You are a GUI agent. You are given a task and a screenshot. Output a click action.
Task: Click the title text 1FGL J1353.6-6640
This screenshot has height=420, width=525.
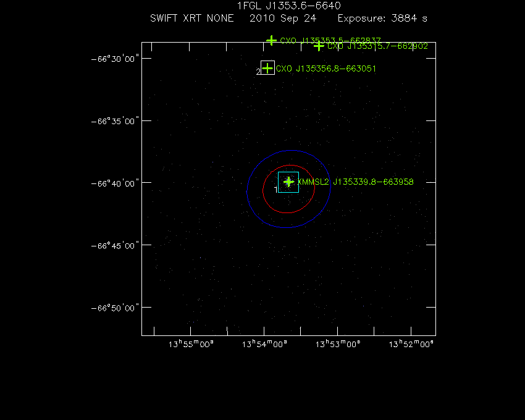click(x=288, y=6)
